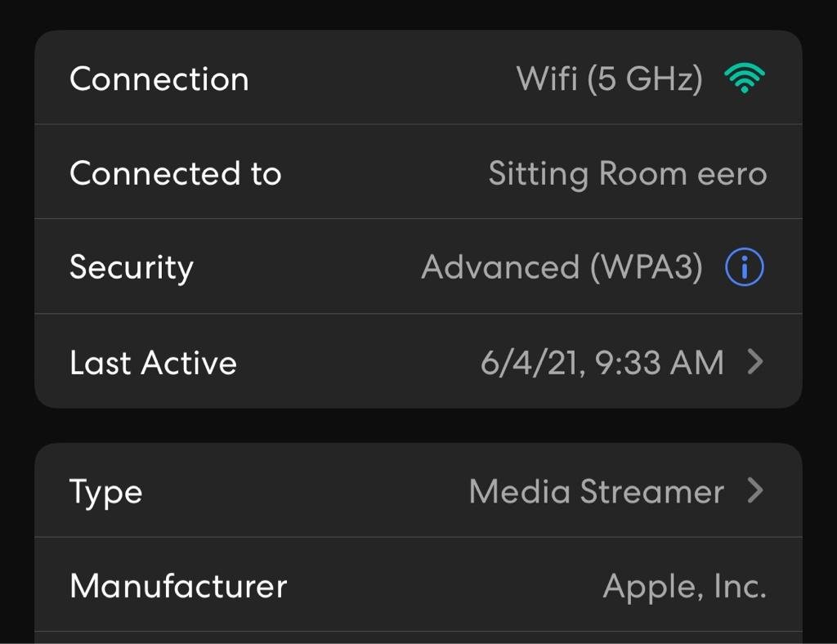
Task: Click empty space in the Manufacturer row
Action: tap(441, 586)
